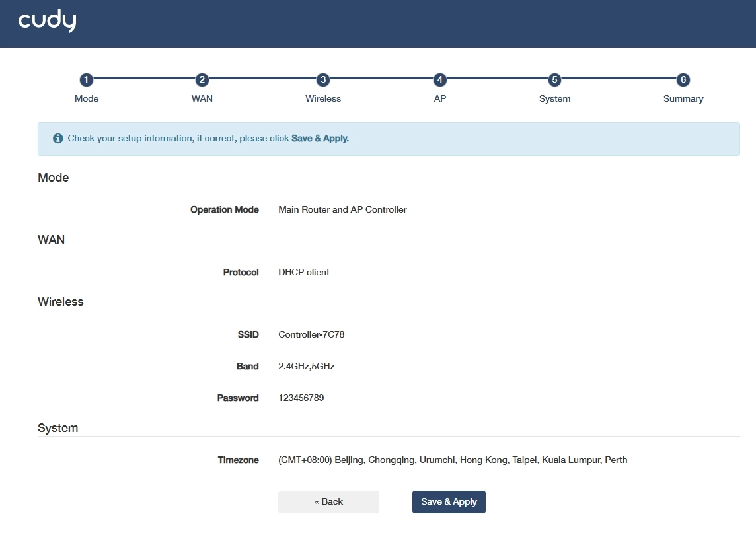Click the 'Mode' section heading
This screenshot has width=756, height=533.
53,178
